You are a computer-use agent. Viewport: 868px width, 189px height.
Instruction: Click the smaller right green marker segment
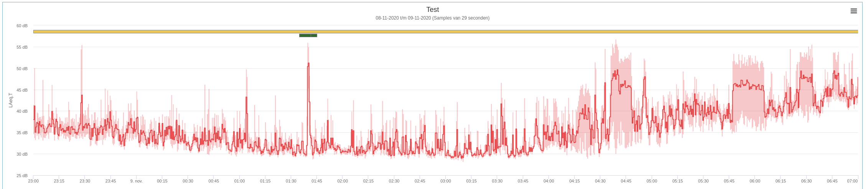pos(314,36)
